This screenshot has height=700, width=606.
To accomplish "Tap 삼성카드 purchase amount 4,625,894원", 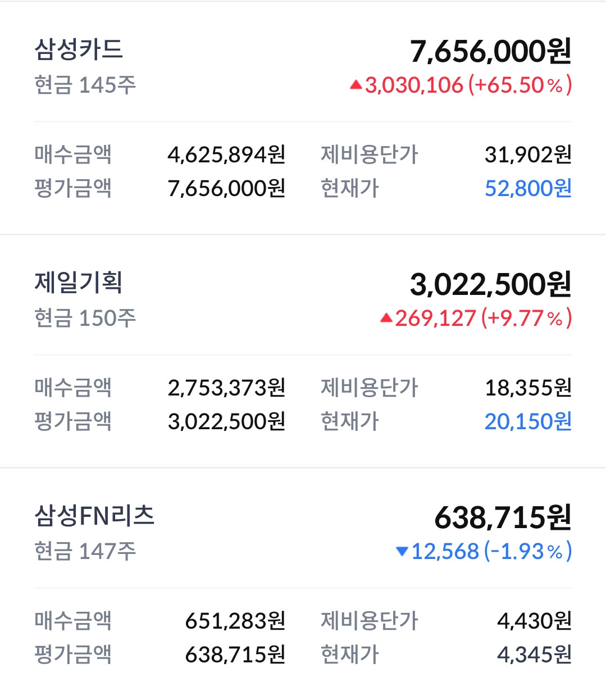I will (227, 154).
